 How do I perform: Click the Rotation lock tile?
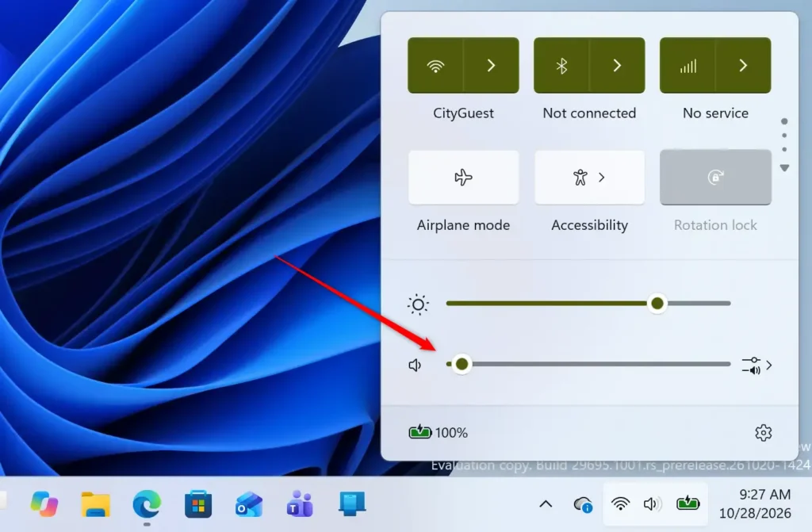pyautogui.click(x=715, y=177)
